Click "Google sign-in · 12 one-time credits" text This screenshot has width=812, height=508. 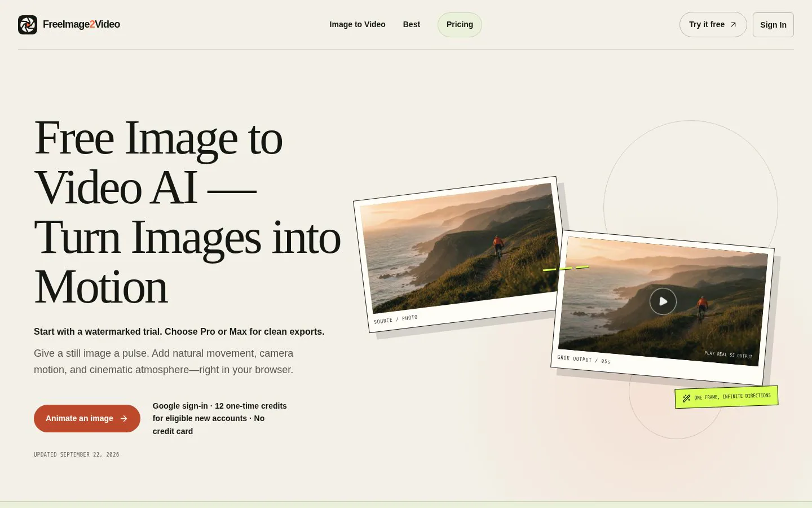point(220,418)
